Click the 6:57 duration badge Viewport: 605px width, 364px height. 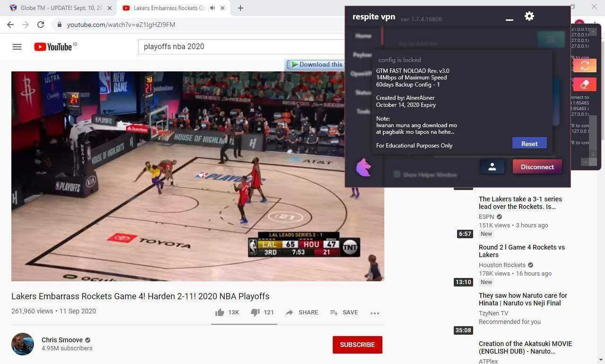point(465,234)
